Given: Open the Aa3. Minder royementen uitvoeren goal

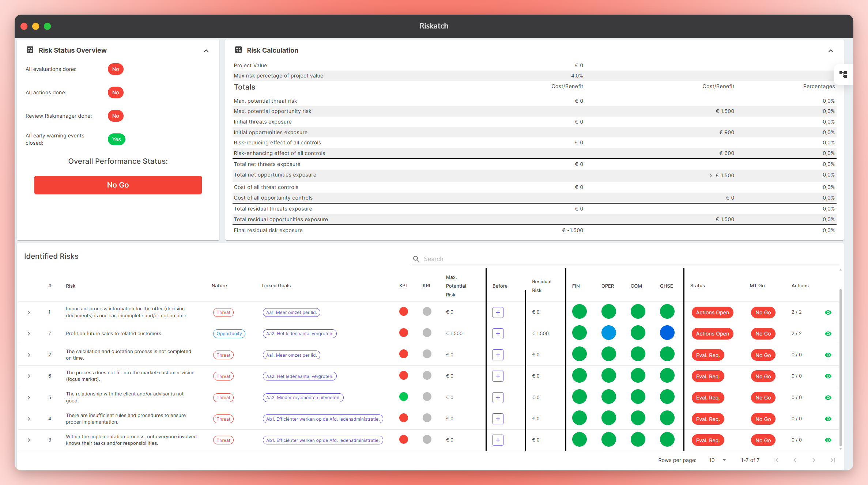Looking at the screenshot, I should (303, 398).
